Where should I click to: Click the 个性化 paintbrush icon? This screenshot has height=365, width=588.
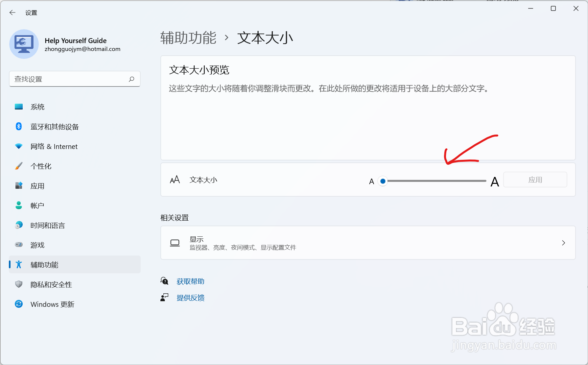point(19,166)
